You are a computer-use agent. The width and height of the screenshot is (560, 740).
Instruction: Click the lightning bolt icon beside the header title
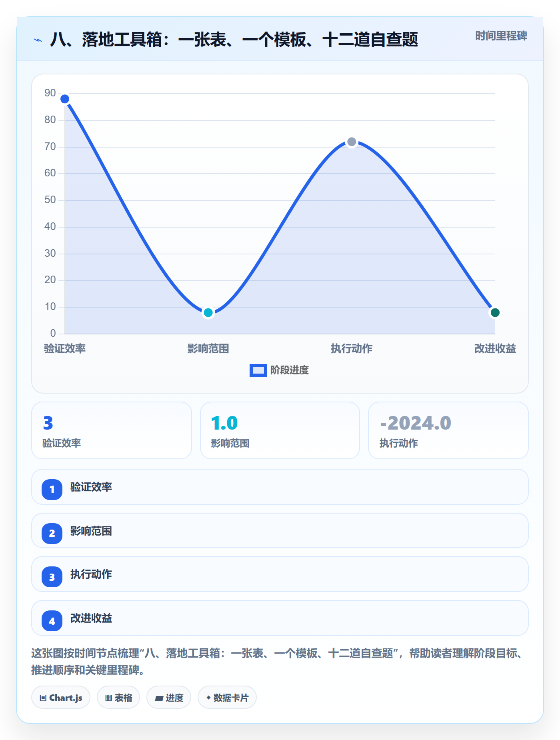coord(38,40)
